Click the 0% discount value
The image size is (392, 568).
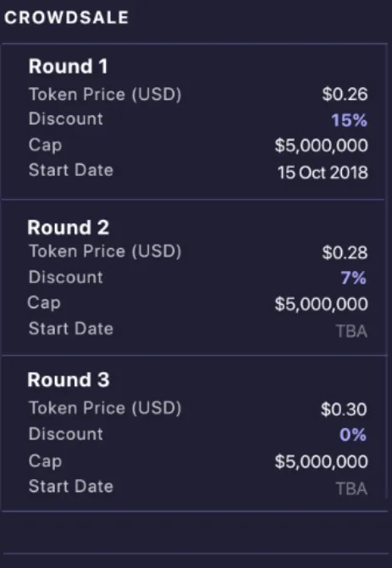pyautogui.click(x=353, y=434)
